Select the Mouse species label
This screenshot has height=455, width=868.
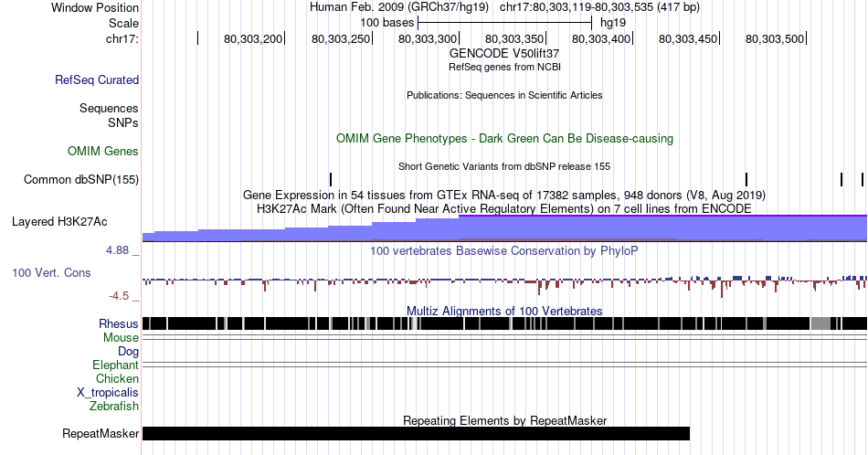click(121, 338)
